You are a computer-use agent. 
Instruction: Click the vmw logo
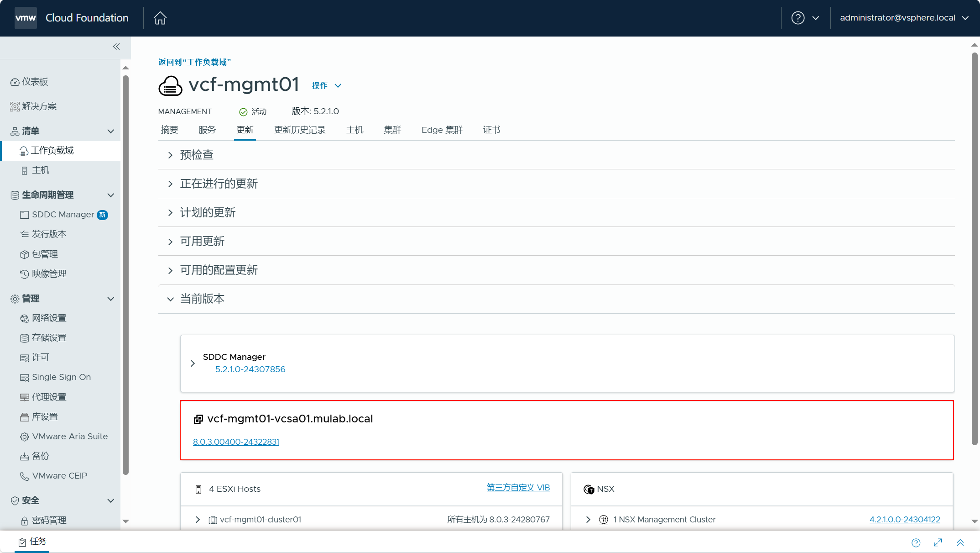click(x=26, y=18)
